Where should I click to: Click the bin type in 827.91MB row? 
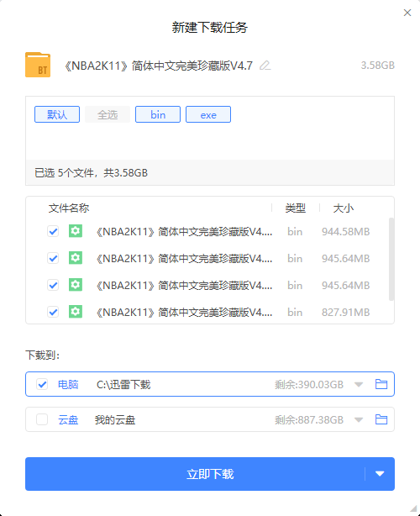(295, 312)
